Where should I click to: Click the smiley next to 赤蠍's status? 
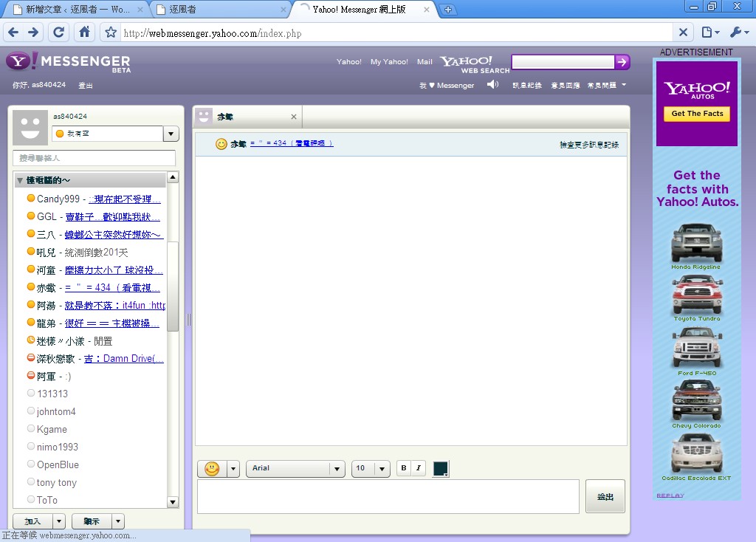(221, 144)
